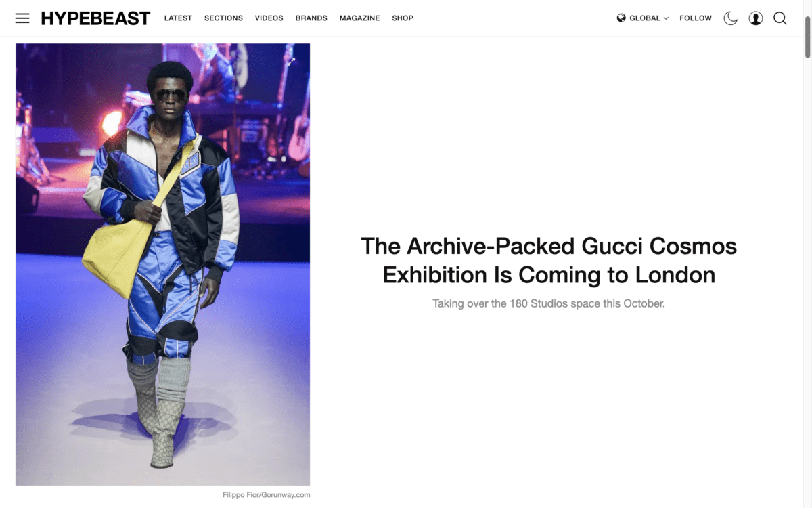Open the BRANDS navigation dropdown

(311, 18)
